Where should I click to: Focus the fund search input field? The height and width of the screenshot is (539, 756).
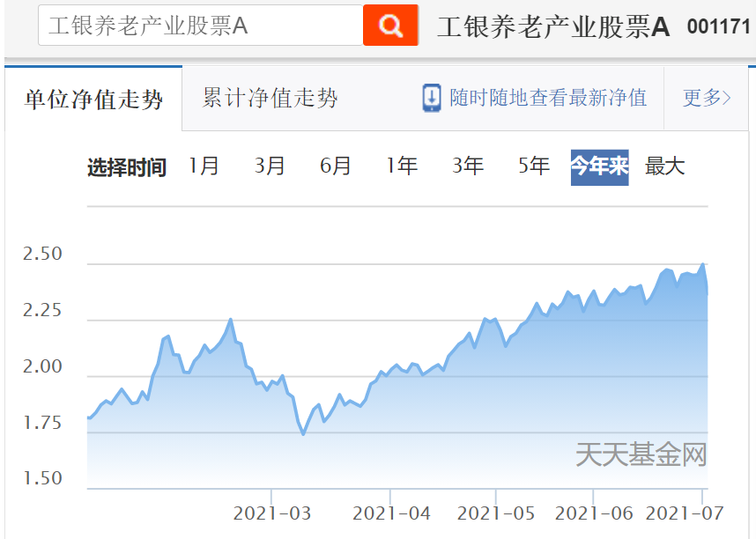tap(201, 25)
